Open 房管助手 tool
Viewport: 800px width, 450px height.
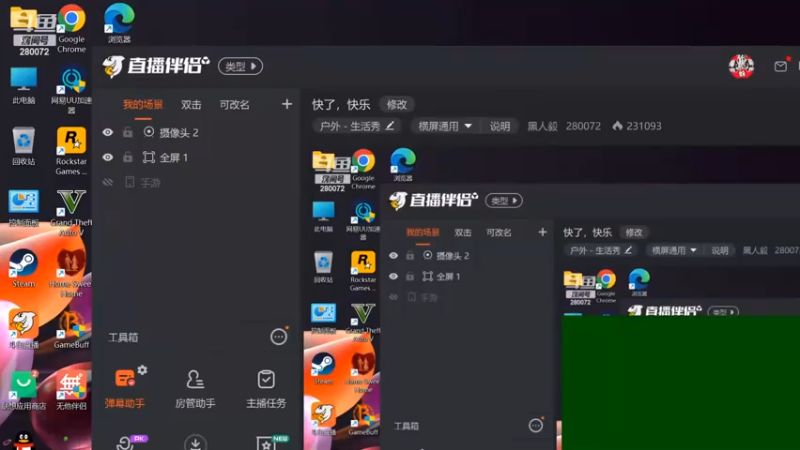tap(195, 389)
